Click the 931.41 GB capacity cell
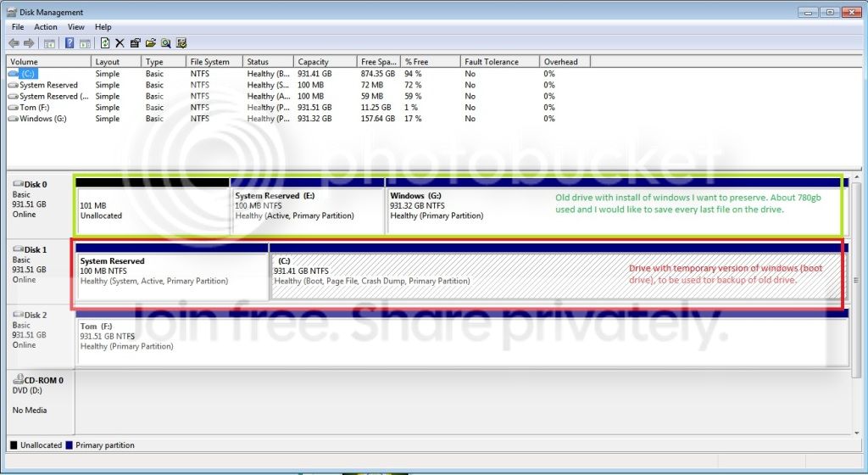 coord(314,74)
